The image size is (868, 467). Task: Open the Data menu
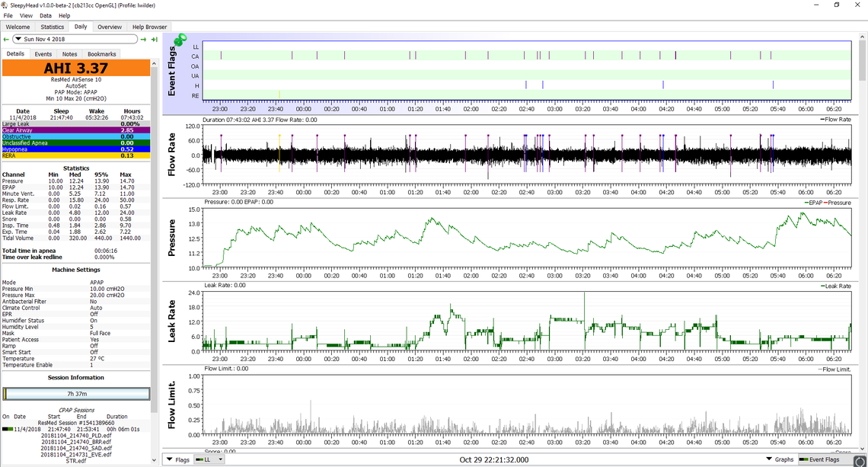(46, 15)
